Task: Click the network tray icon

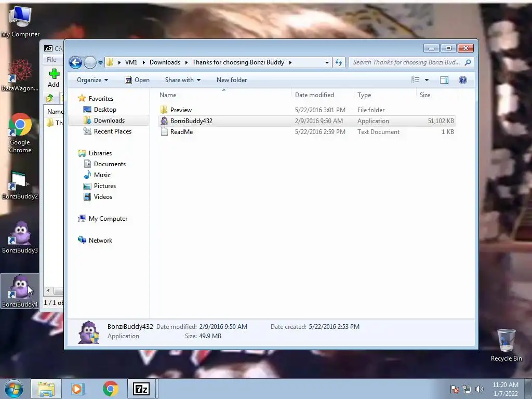Action: [x=467, y=389]
